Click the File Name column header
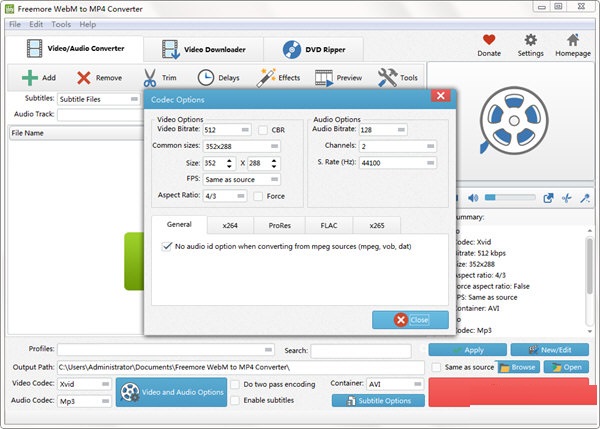 [x=76, y=133]
